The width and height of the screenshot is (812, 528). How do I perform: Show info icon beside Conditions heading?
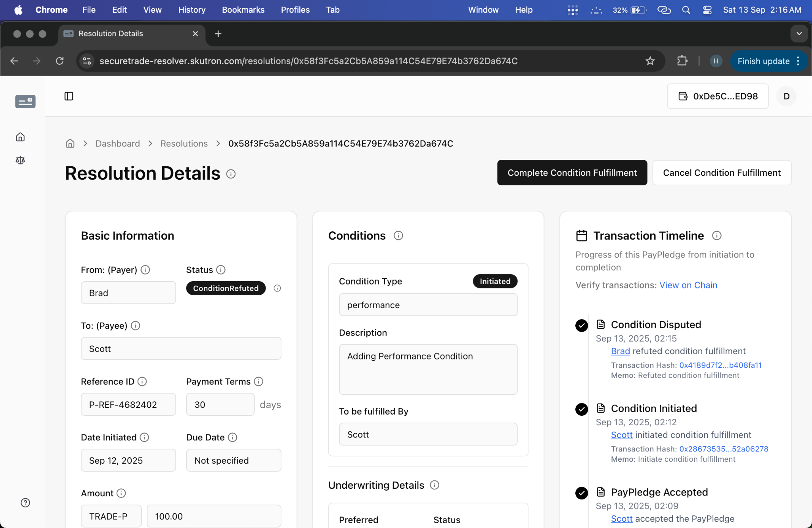click(398, 236)
